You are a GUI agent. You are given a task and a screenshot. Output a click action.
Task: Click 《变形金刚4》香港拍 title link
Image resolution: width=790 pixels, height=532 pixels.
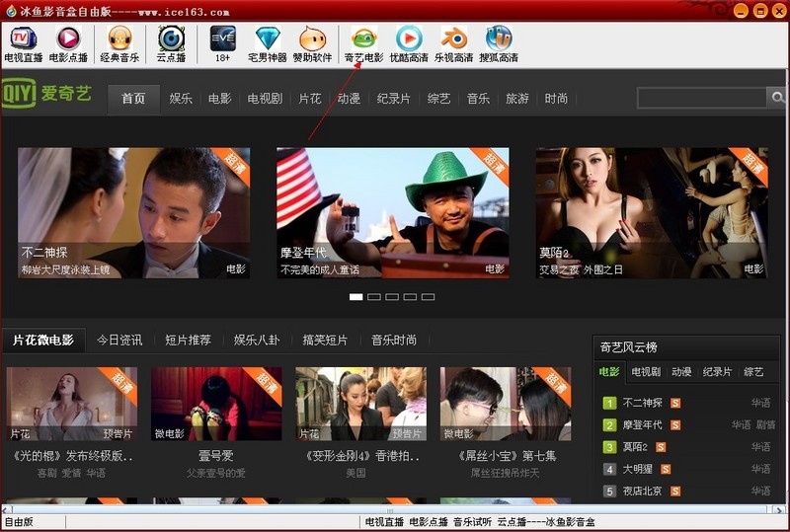click(360, 456)
